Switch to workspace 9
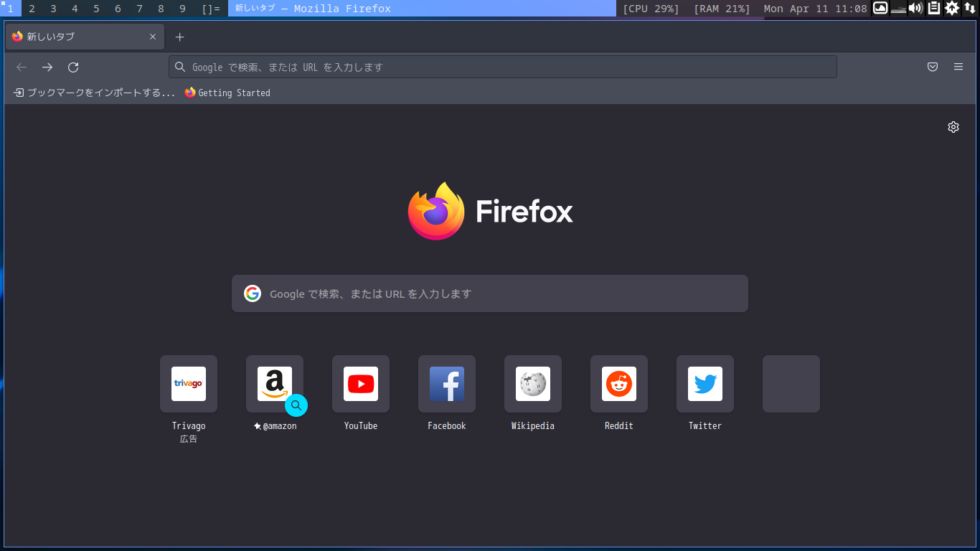This screenshot has width=980, height=551. [x=182, y=9]
